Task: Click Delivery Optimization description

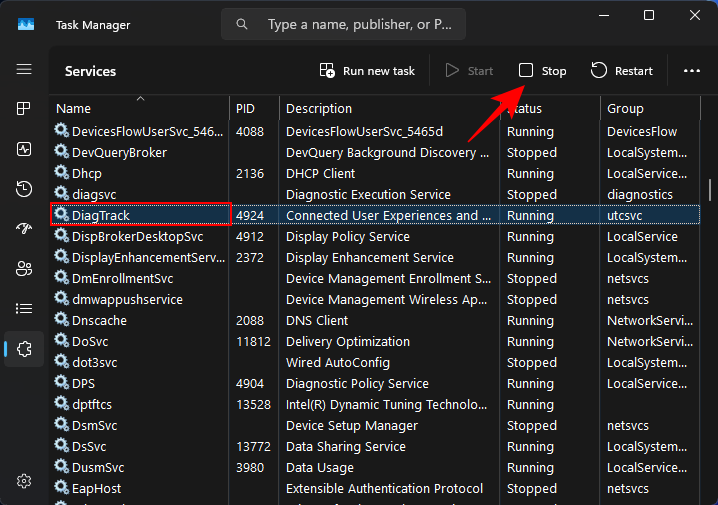Action: pyautogui.click(x=348, y=342)
